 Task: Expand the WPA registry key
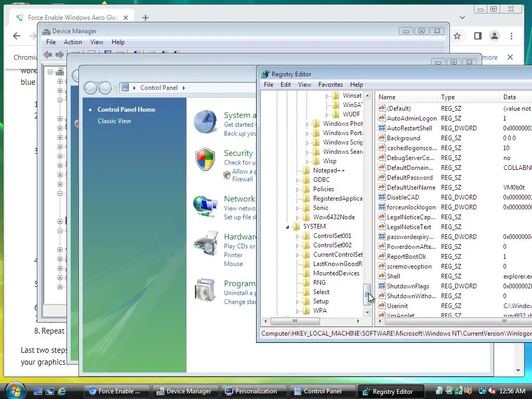(x=297, y=311)
